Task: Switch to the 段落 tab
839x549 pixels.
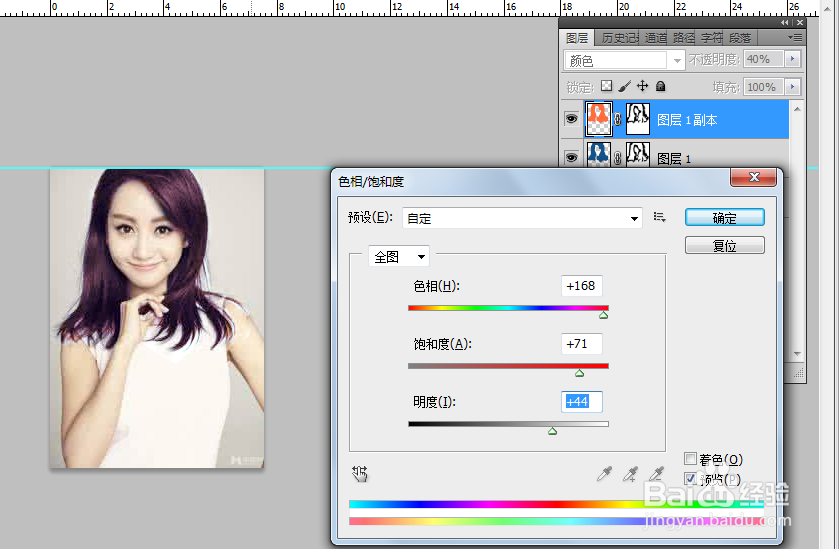Action: [740, 37]
